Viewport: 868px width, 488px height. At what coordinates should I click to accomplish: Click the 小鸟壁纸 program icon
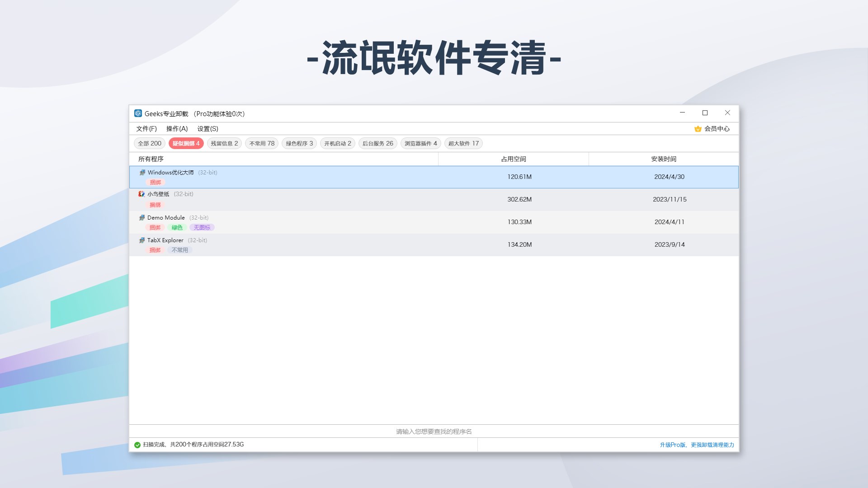[x=142, y=194]
